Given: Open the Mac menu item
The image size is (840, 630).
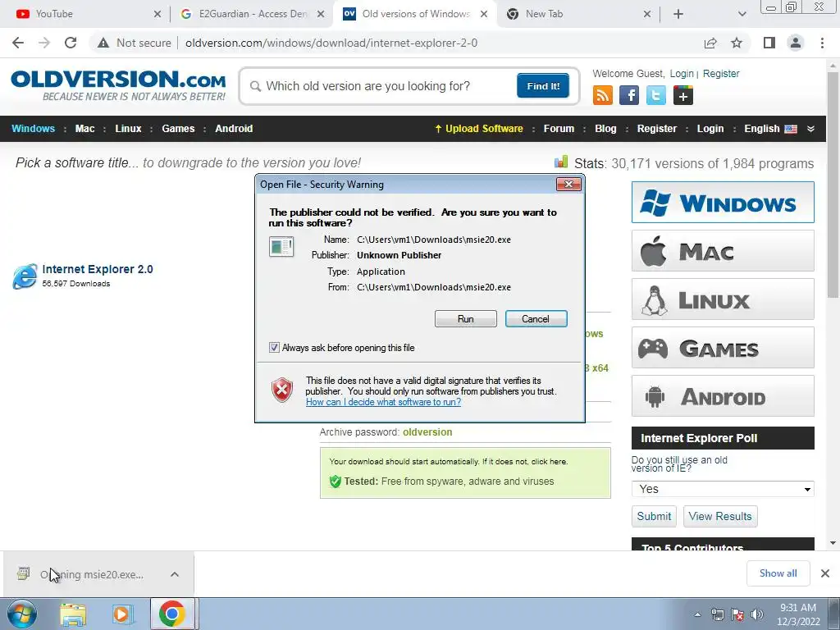Looking at the screenshot, I should [x=84, y=129].
